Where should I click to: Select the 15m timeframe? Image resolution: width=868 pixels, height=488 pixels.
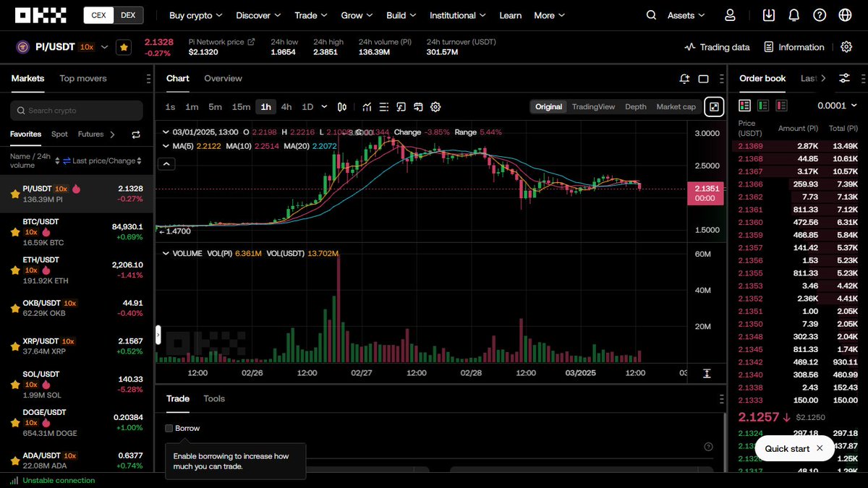coord(241,107)
